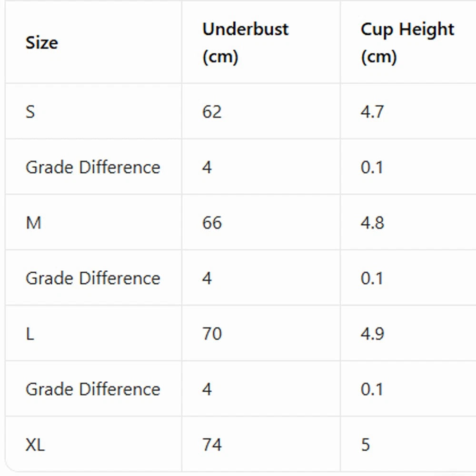Click the Underbust (cm) column header

point(245,42)
